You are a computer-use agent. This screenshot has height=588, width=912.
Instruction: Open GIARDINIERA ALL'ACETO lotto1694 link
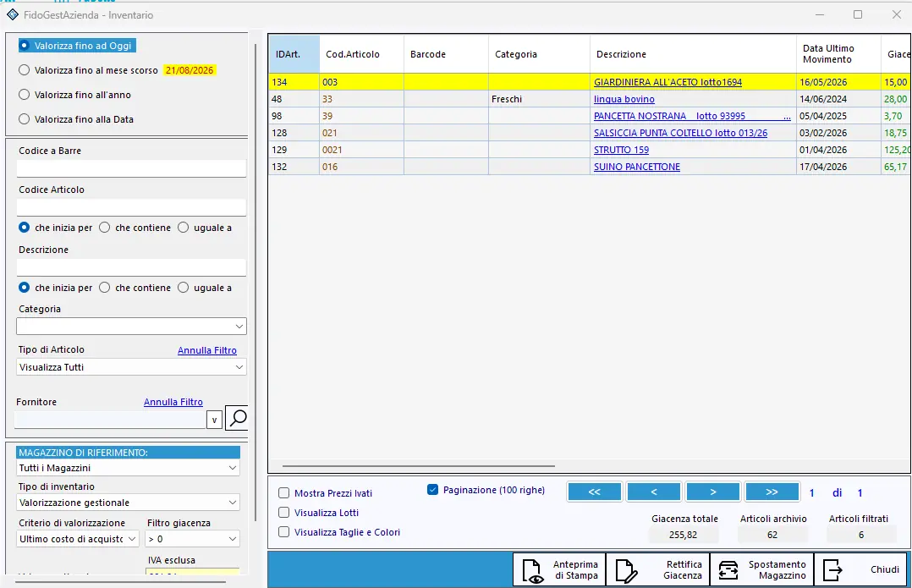(668, 82)
